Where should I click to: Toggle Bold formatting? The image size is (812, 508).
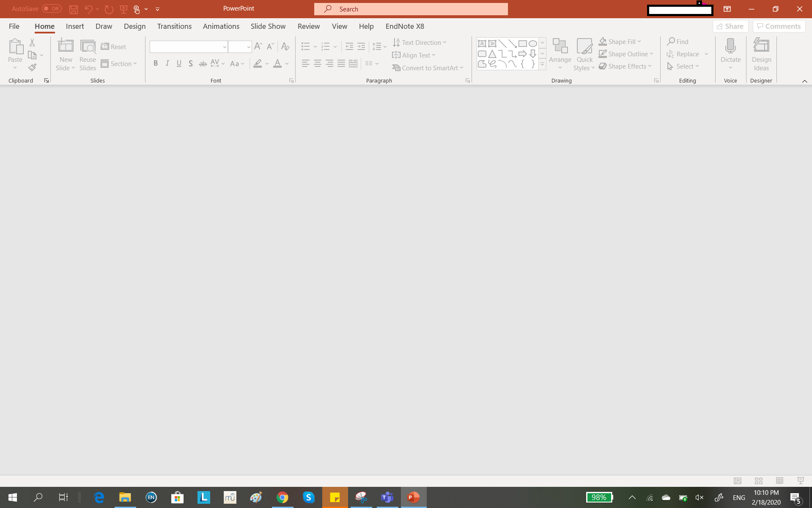tap(156, 63)
